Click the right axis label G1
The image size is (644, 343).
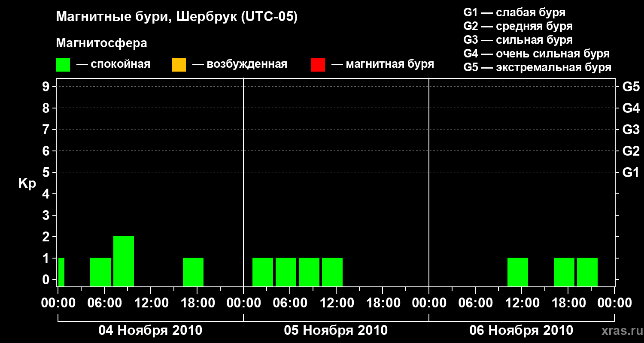click(631, 172)
